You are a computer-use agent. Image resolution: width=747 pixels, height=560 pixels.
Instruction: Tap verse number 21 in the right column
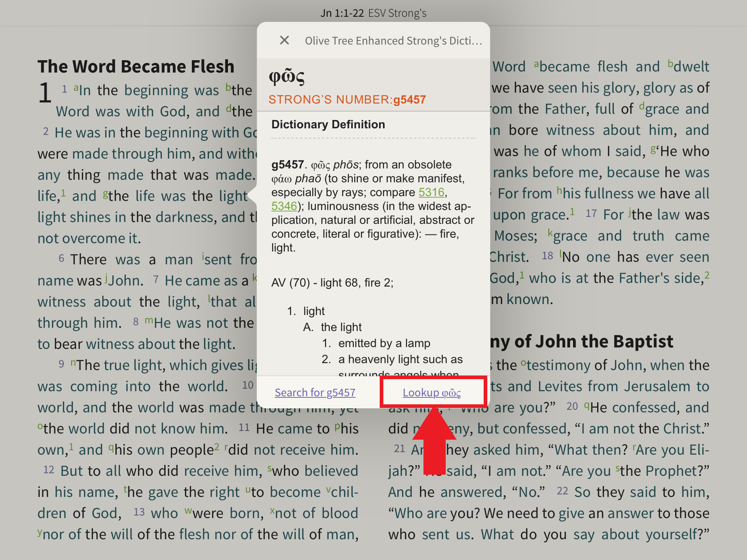coord(400,448)
